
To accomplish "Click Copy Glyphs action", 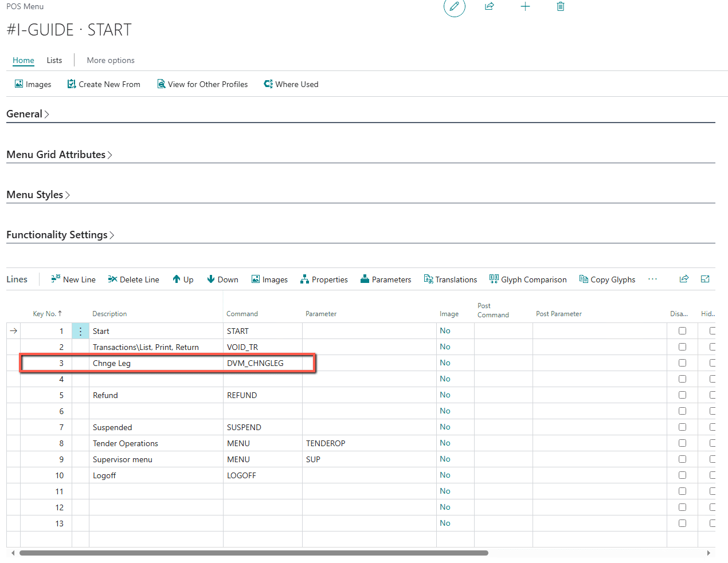I will coord(607,279).
